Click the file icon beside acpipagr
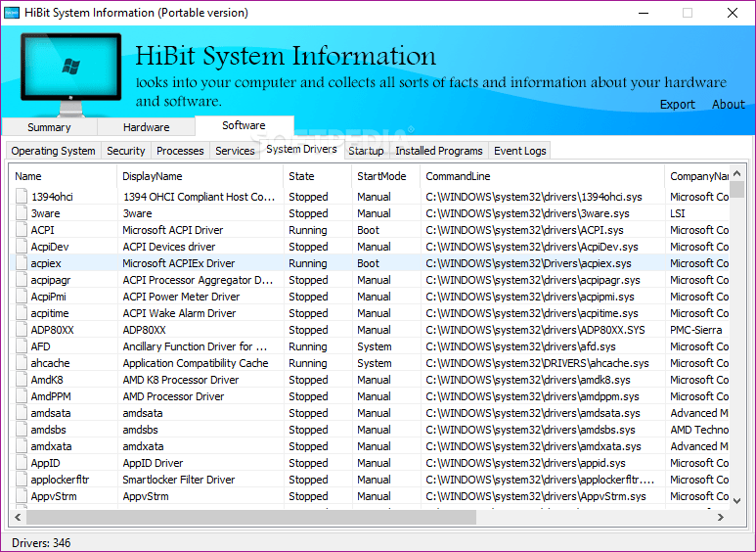 [22, 280]
